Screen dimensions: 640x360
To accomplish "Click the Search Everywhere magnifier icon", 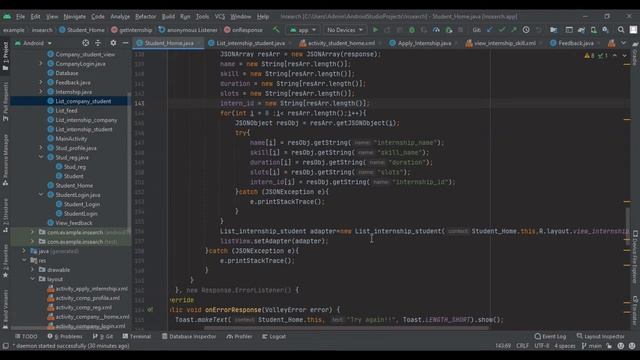I will click(x=621, y=30).
